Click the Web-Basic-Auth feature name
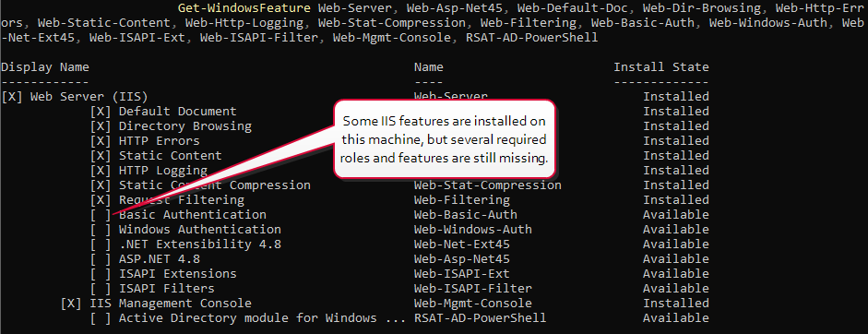This screenshot has width=868, height=334. [466, 214]
